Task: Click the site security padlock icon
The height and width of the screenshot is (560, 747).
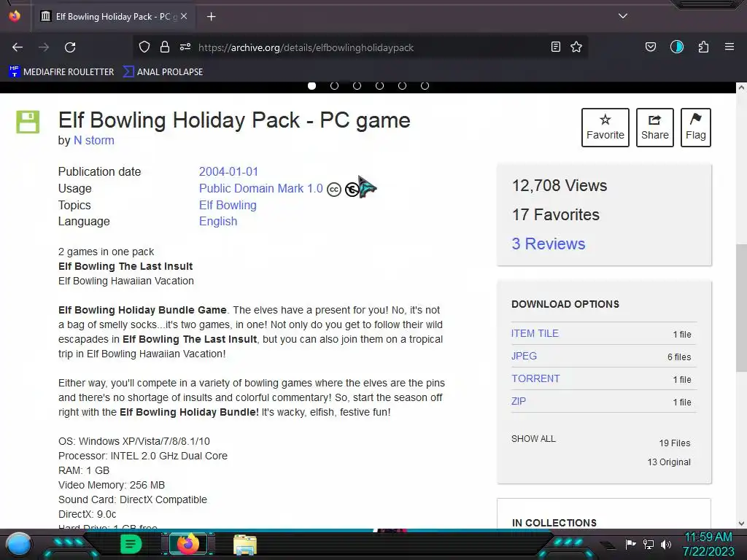Action: [x=165, y=47]
